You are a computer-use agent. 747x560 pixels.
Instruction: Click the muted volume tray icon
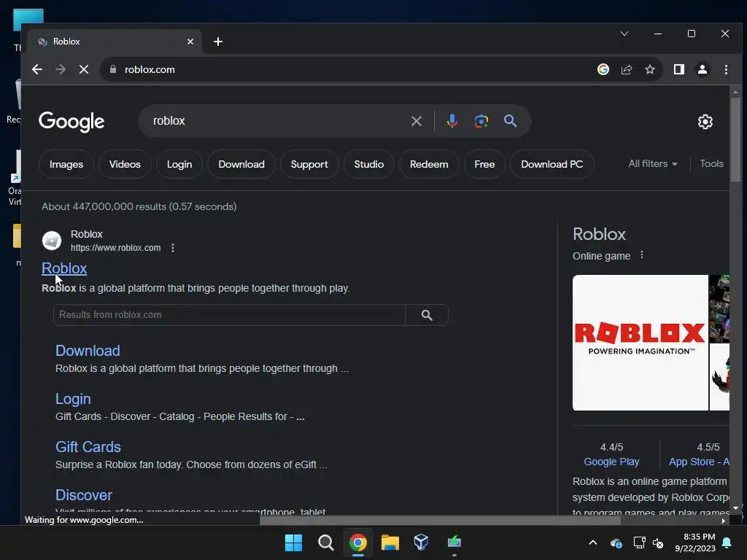pyautogui.click(x=658, y=542)
